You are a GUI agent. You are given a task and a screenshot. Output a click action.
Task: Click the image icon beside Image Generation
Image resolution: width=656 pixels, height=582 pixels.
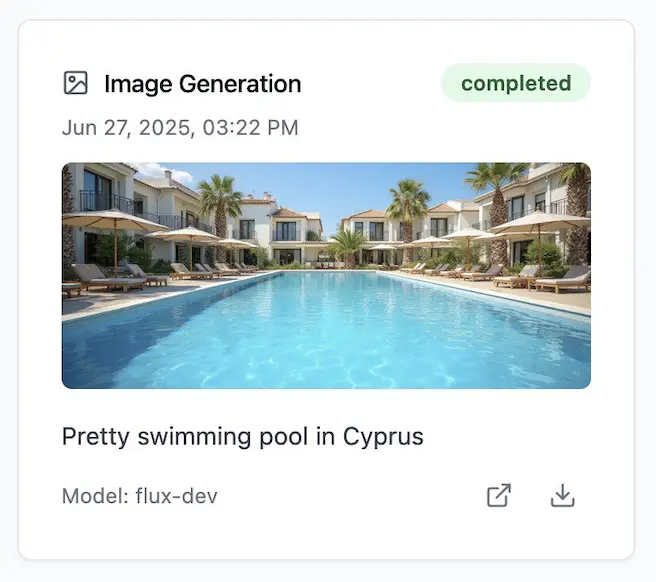pos(76,84)
